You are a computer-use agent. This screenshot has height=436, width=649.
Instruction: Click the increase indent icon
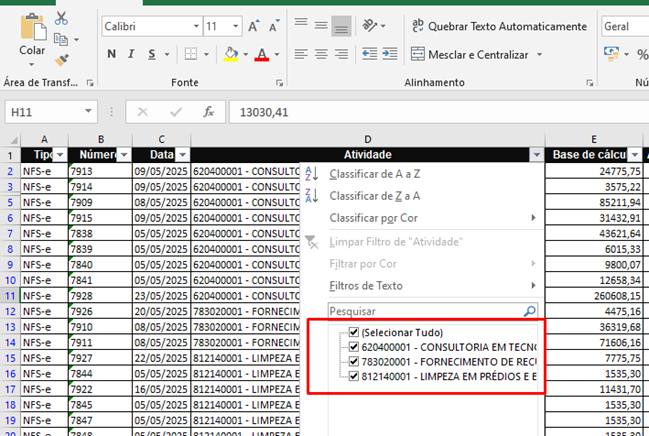391,54
